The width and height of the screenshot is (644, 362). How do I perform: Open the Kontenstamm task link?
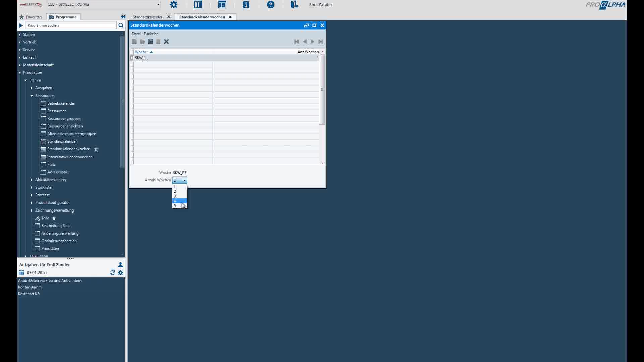point(30,287)
